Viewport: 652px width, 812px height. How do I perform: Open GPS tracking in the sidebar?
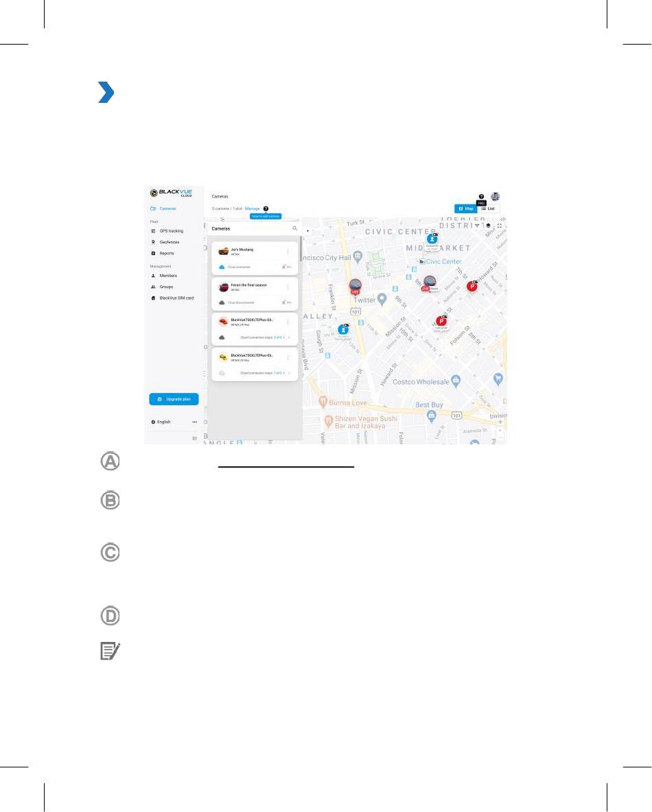coord(170,231)
